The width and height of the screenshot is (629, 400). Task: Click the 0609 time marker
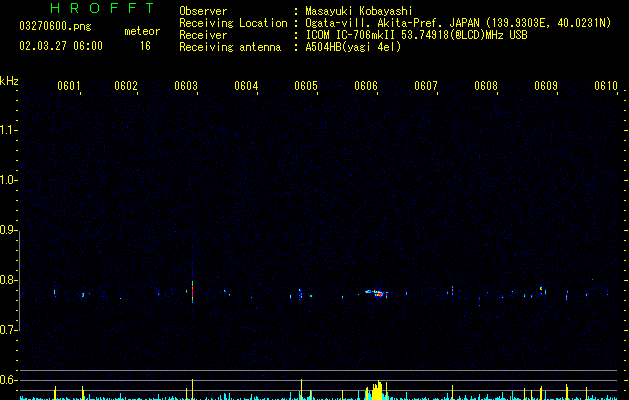point(546,86)
